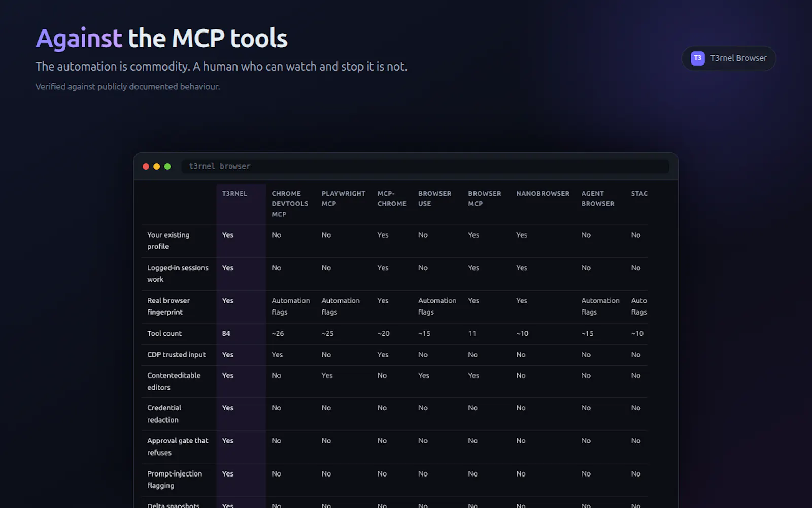Click MCP-Chrome's "Yes" for Real browser fingerprint
812x508 pixels.
pos(383,301)
